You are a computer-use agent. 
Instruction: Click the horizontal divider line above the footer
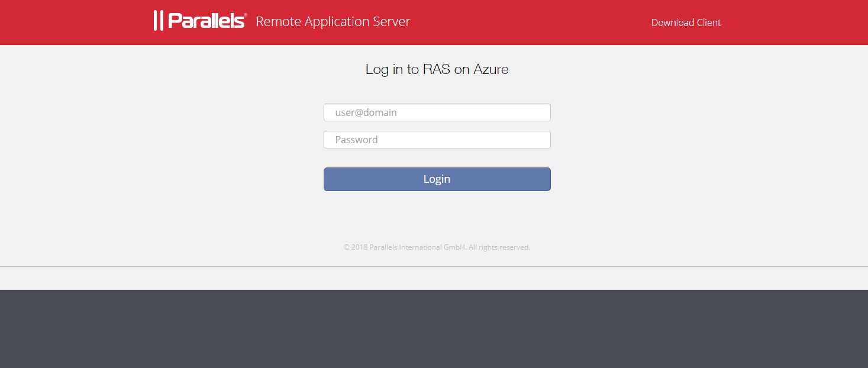tap(434, 267)
